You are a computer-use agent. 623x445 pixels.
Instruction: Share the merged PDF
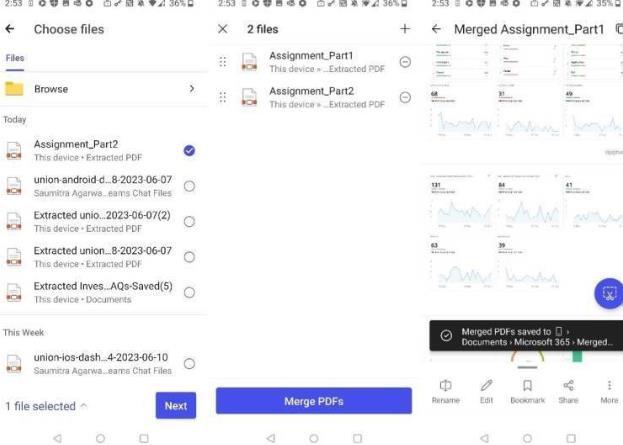[568, 387]
